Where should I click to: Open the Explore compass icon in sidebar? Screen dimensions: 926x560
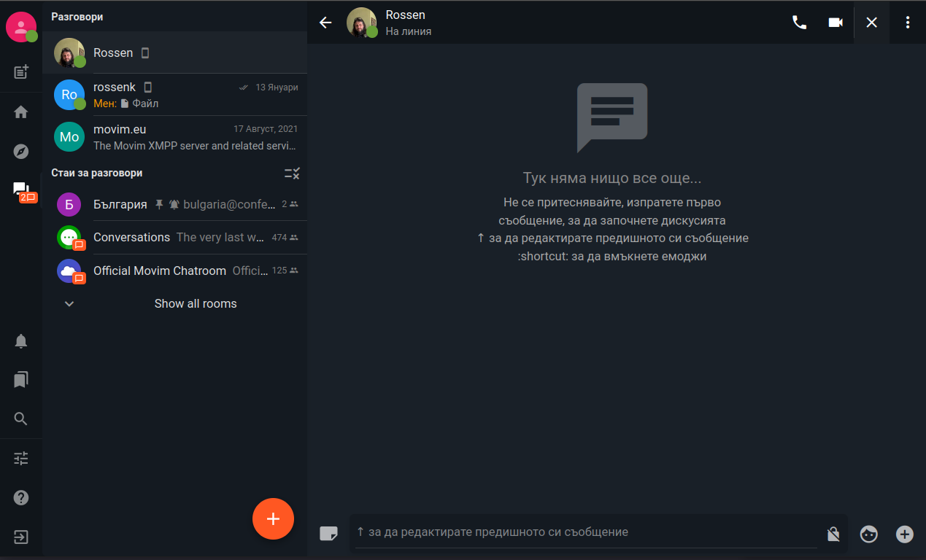click(x=21, y=152)
